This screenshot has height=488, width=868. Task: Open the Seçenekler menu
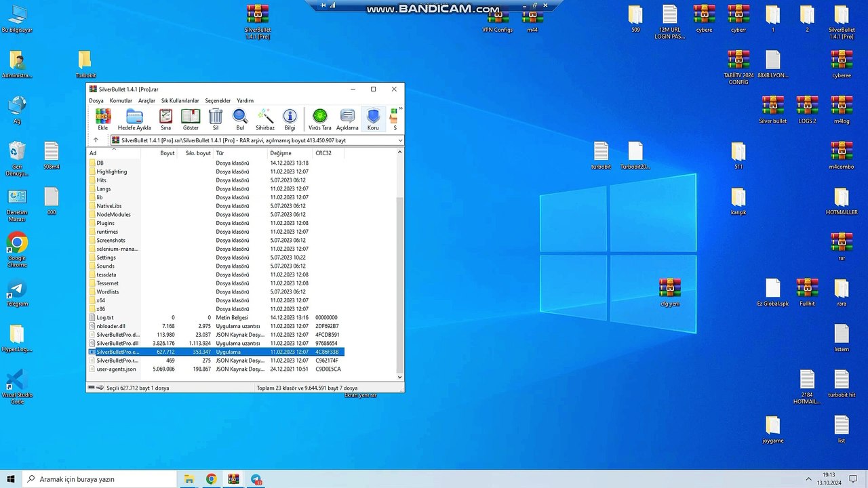coord(218,100)
